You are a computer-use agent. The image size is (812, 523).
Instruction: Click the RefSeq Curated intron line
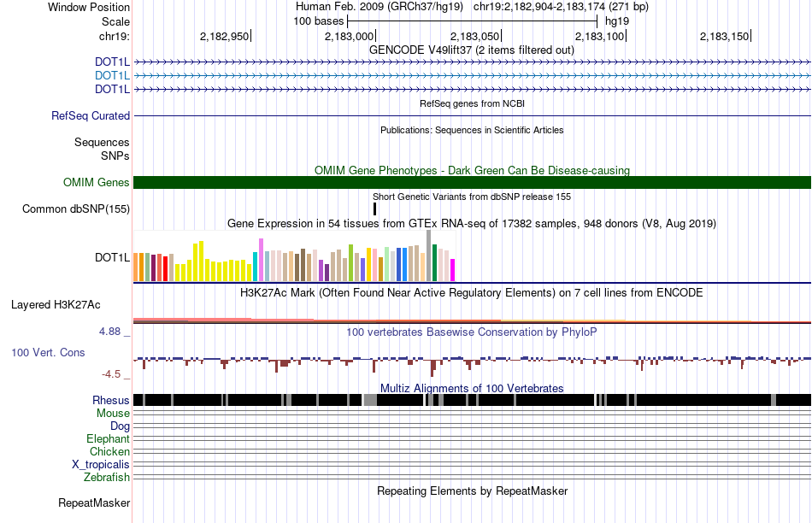pos(473,115)
